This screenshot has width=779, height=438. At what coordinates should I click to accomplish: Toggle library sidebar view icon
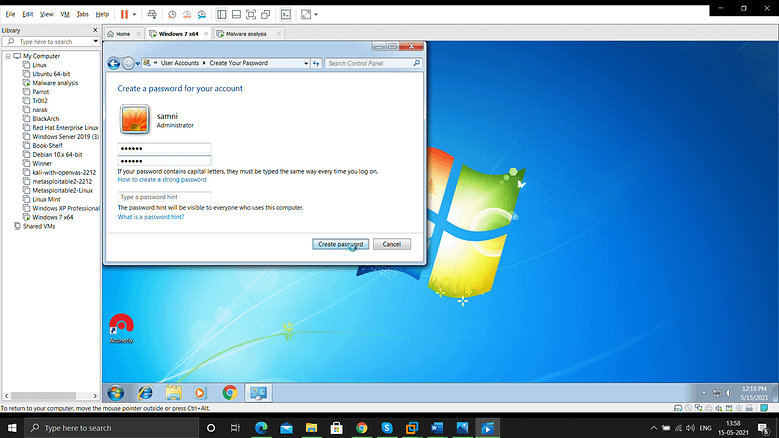click(222, 14)
